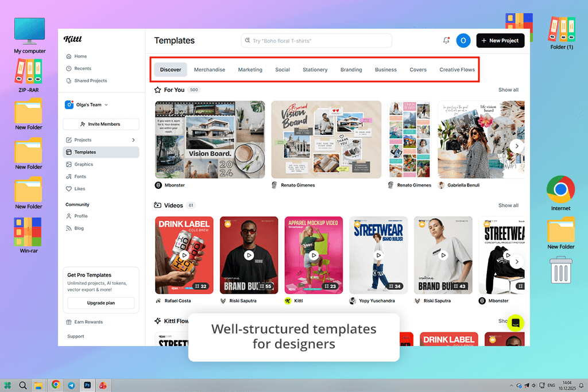This screenshot has height=392, width=588.
Task: Expand the Projects submenu chevron
Action: pos(133,140)
